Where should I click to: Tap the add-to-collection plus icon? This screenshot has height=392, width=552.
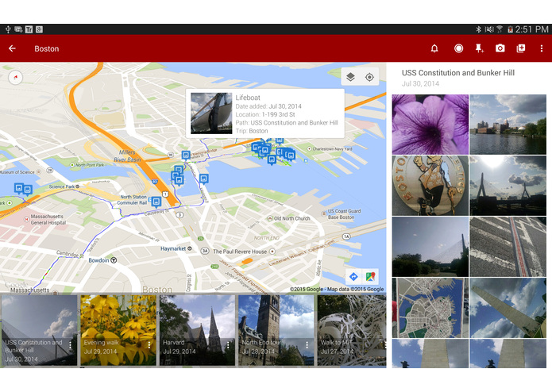521,48
